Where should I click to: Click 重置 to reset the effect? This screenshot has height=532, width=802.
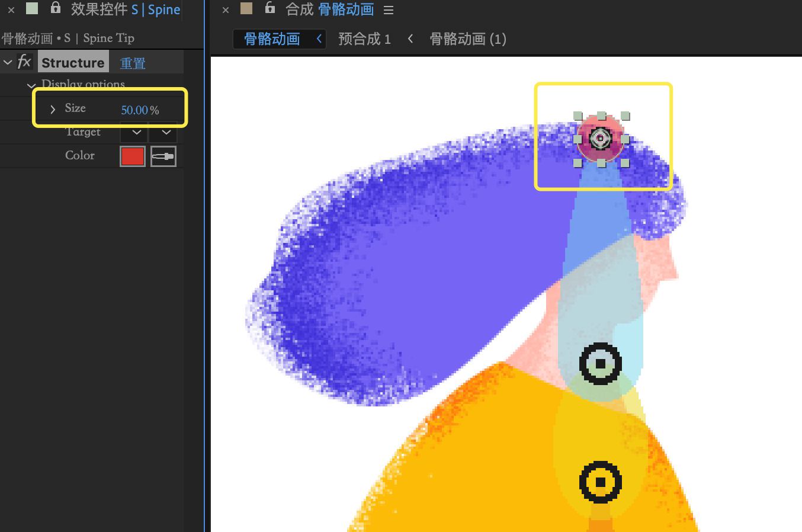[133, 63]
